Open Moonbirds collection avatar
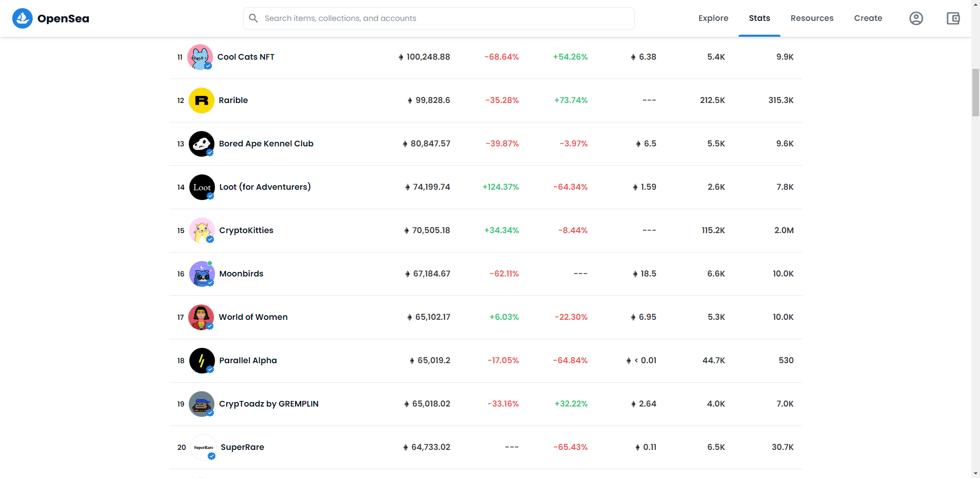 202,274
